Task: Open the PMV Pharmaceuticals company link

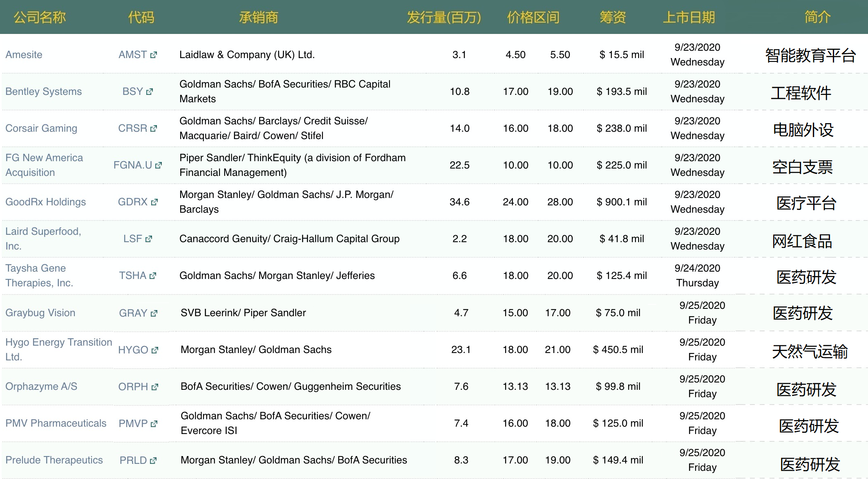Action: 56,423
